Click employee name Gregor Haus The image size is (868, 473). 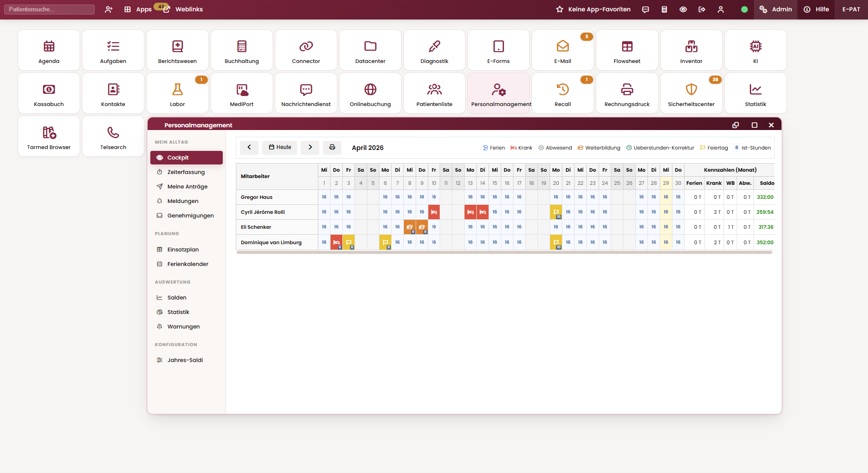pyautogui.click(x=257, y=197)
